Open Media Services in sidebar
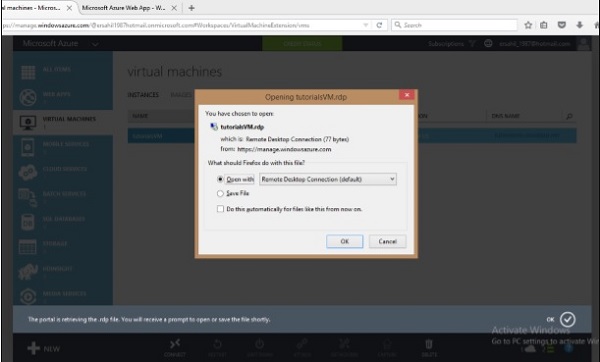 click(63, 296)
